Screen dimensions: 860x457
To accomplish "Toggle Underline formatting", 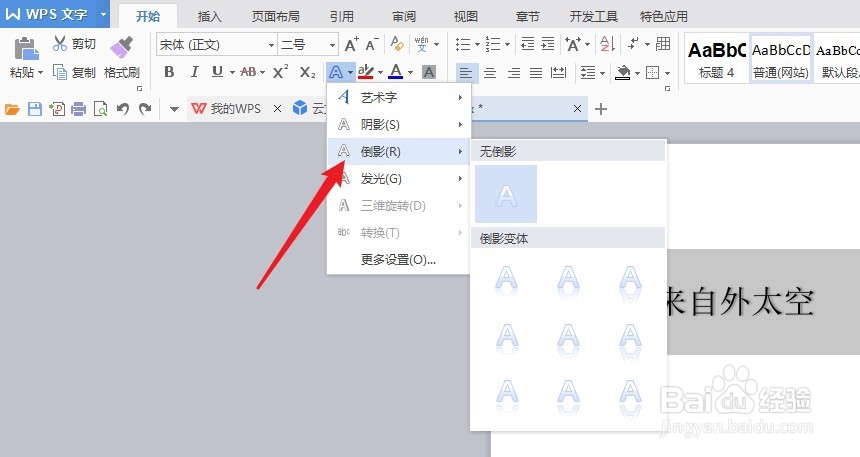I will (x=217, y=72).
